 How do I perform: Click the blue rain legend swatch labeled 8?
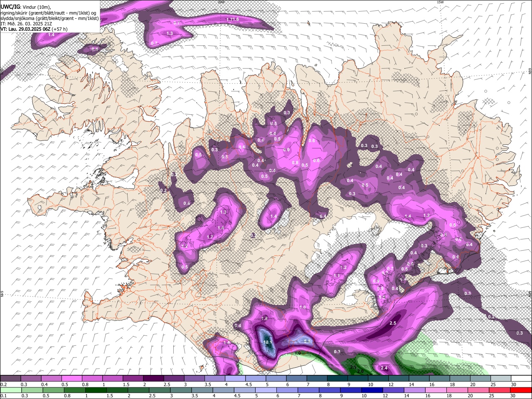click(x=329, y=390)
